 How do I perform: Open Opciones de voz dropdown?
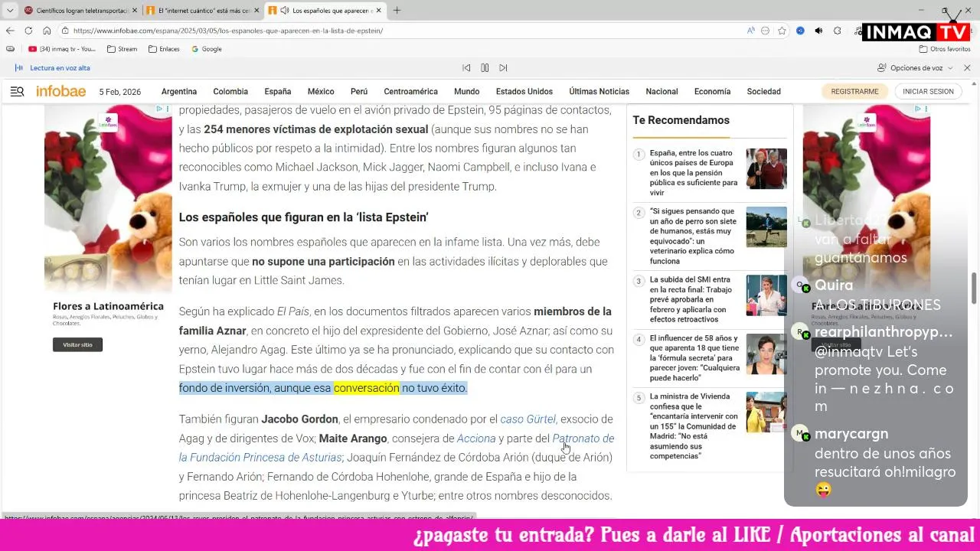pyautogui.click(x=915, y=68)
